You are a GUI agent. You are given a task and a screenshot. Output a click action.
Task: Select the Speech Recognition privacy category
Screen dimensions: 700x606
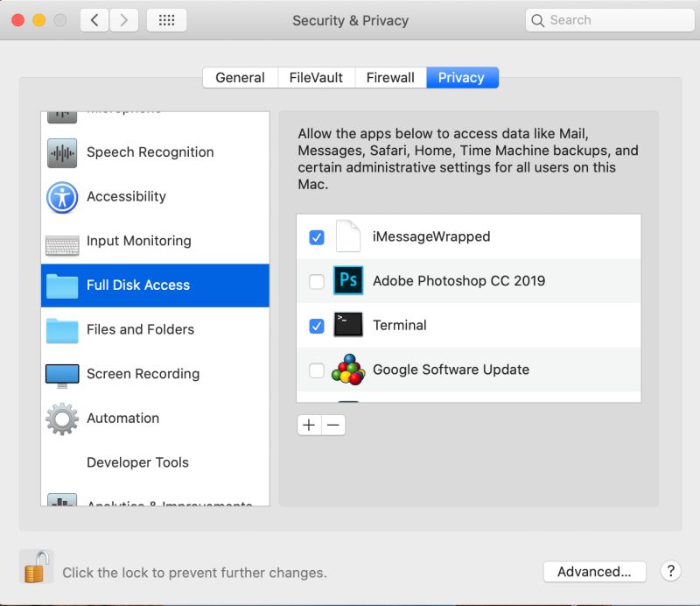click(149, 152)
